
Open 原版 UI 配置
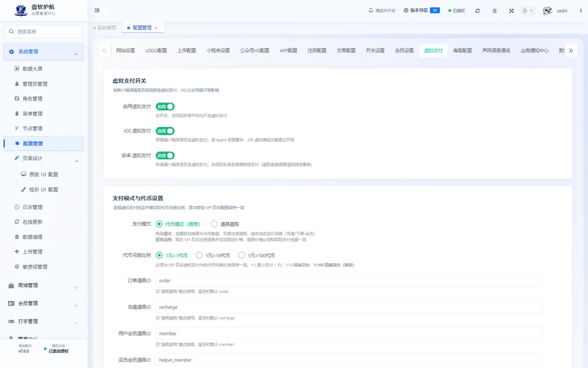pos(43,175)
